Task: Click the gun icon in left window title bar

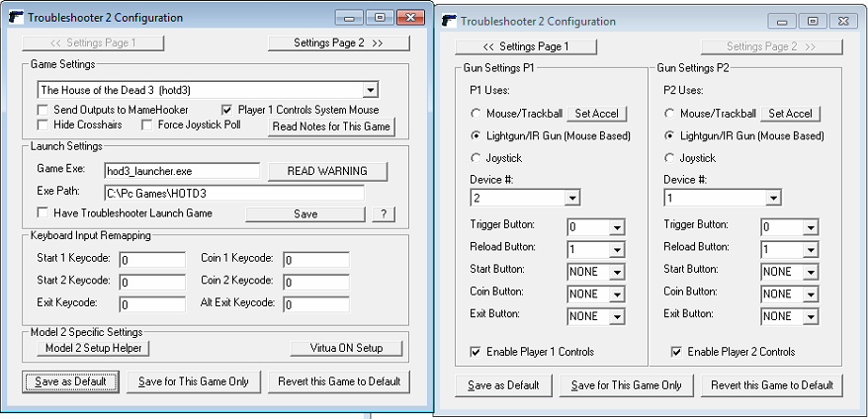Action: click(15, 18)
